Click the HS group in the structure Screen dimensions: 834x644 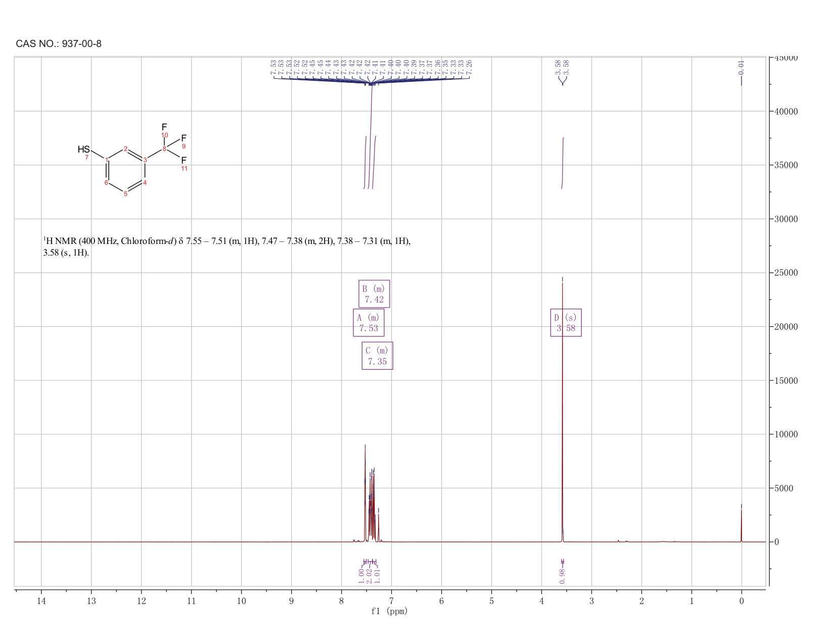click(84, 150)
